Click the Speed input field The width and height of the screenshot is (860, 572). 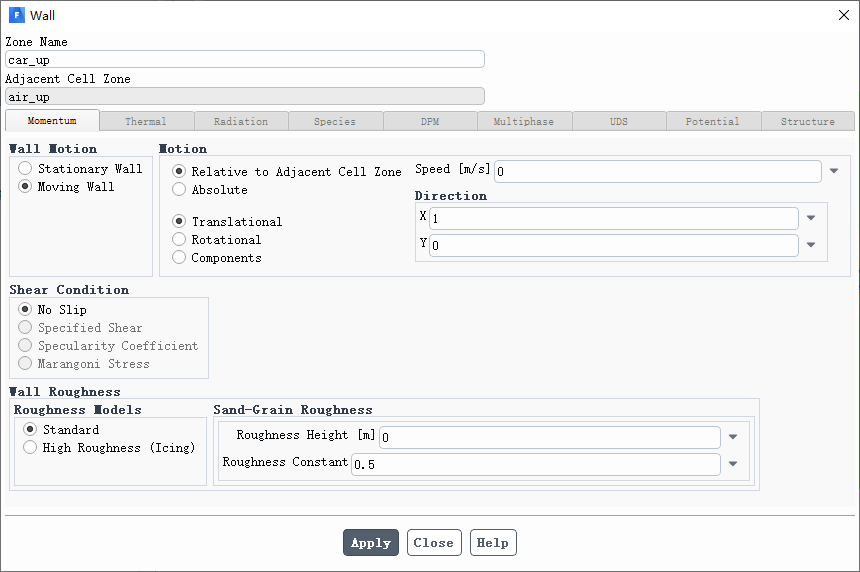click(657, 172)
